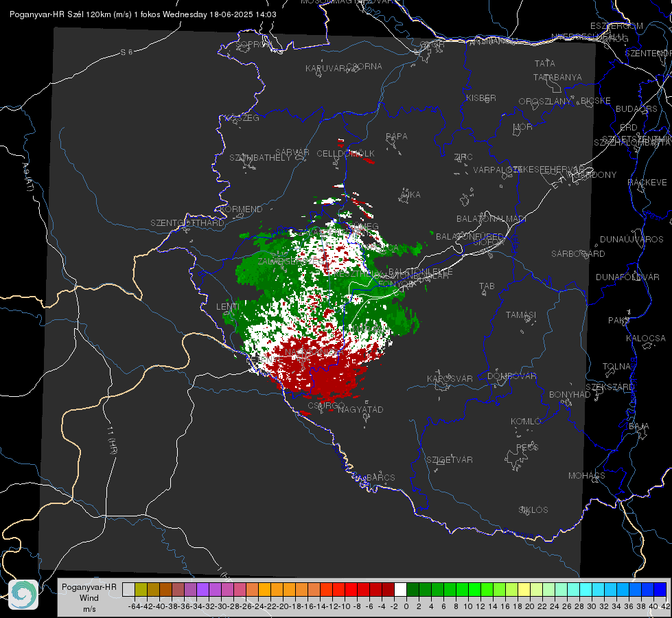Viewport: 672px width, 618px height.
Task: Select the DUNAUJVAROS city label
Action: tap(632, 240)
